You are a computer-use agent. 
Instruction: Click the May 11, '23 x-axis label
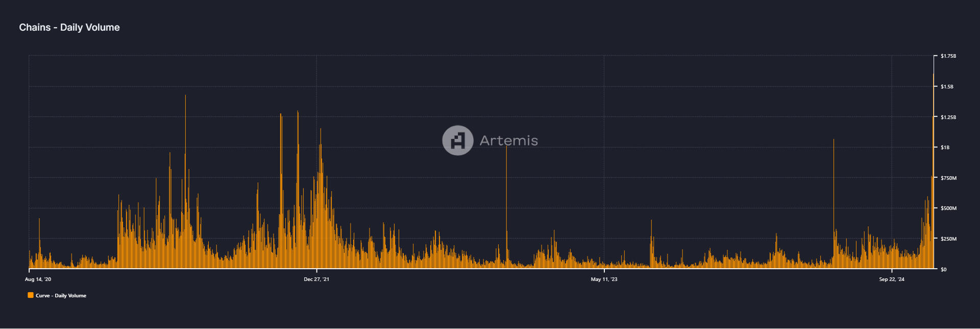(604, 279)
